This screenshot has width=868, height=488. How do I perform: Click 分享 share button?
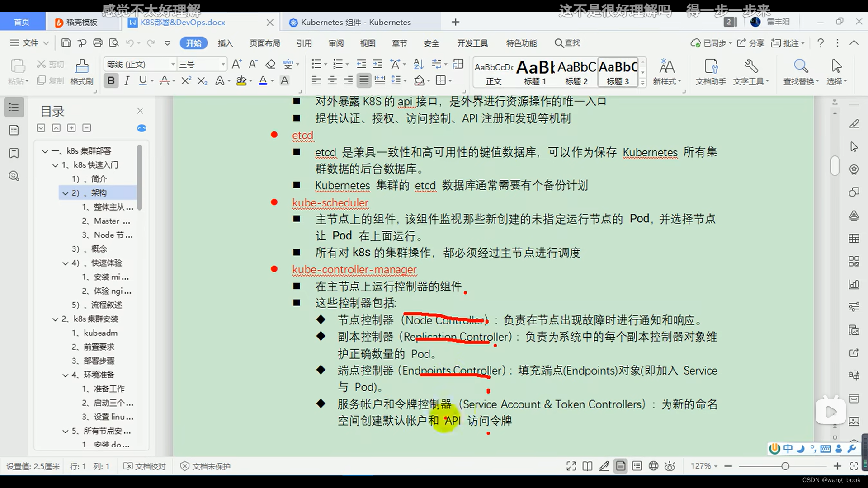tap(750, 43)
